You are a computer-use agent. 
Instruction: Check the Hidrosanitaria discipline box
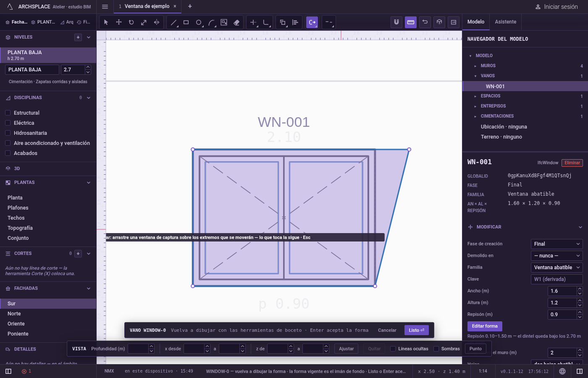[8, 133]
